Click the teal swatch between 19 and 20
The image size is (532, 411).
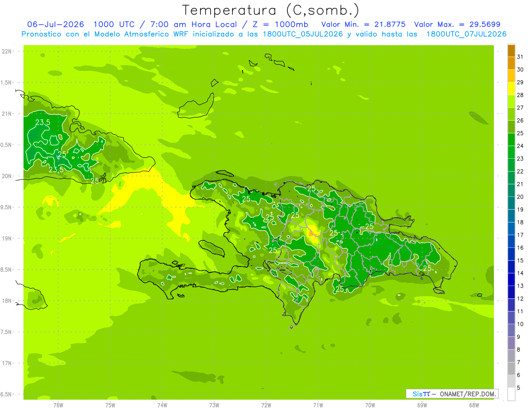pos(511,204)
